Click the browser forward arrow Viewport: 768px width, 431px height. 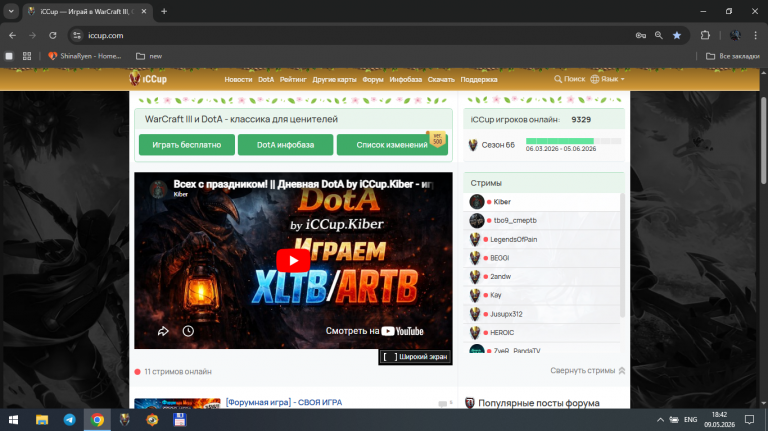pyautogui.click(x=32, y=35)
